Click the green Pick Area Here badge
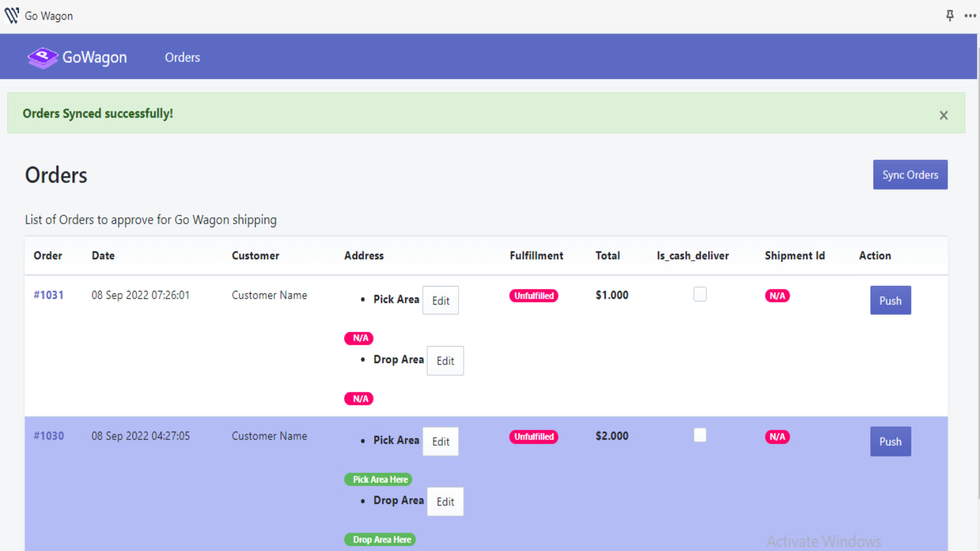Viewport: 980px width, 551px height. click(378, 479)
